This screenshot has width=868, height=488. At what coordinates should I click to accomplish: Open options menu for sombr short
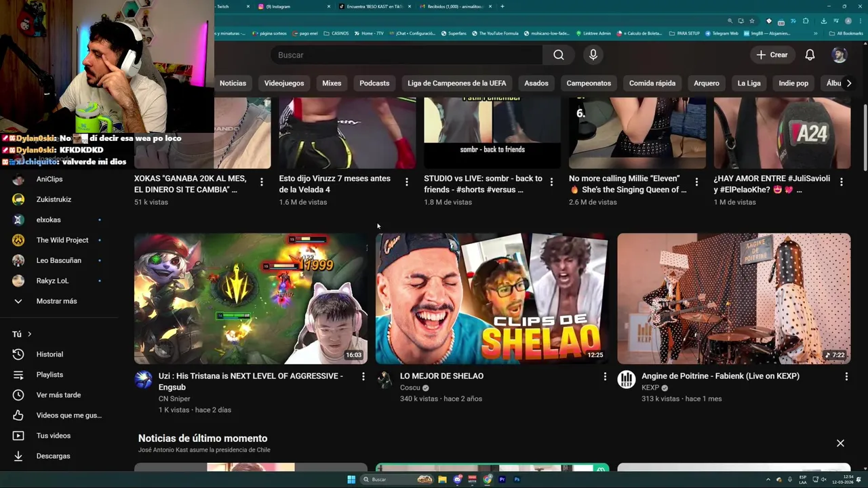(551, 182)
